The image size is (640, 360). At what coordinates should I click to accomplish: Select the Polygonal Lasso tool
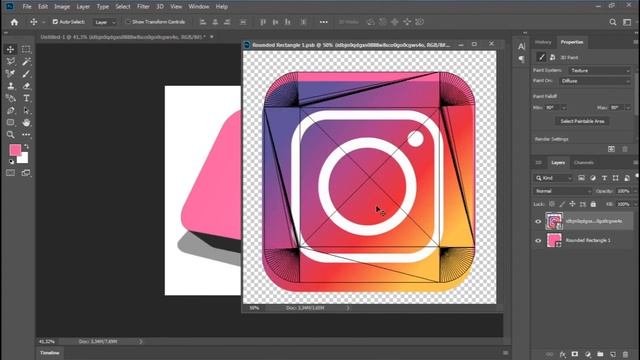pyautogui.click(x=11, y=62)
